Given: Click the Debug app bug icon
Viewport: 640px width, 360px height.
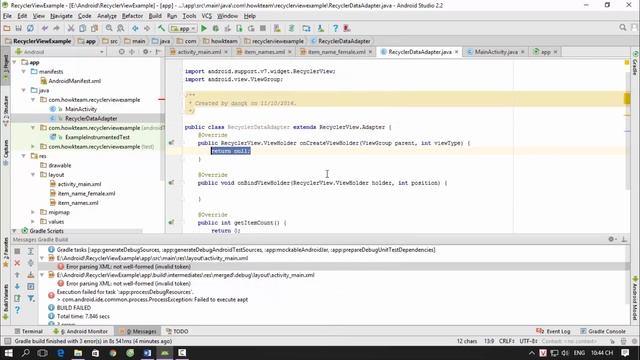Looking at the screenshot, I should pos(216,28).
